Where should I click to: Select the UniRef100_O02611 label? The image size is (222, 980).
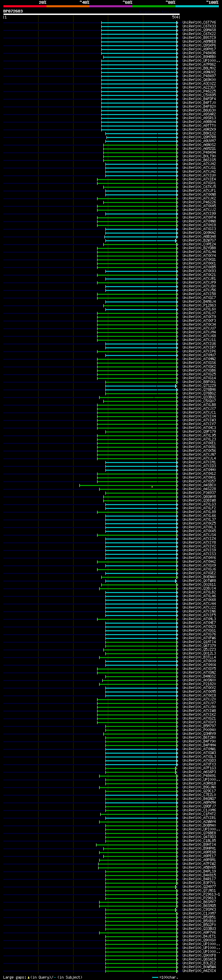(199, 584)
